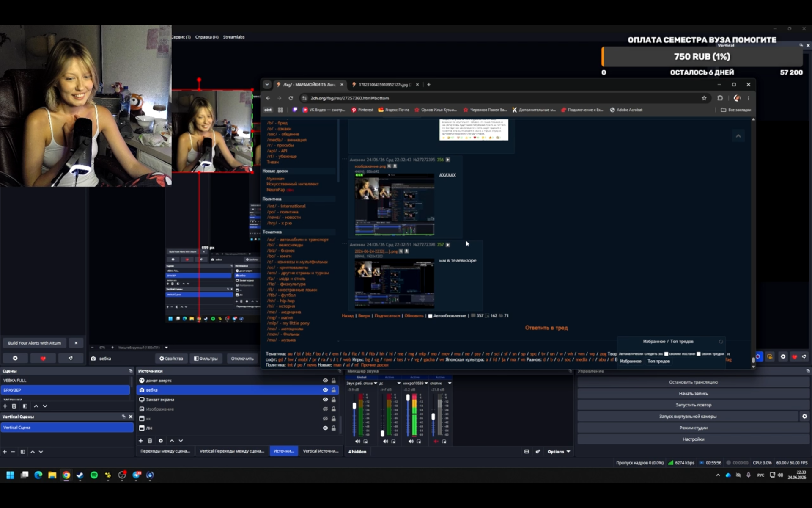Image resolution: width=812 pixels, height=508 pixels.
Task: Hide the Захват экрана source
Action: pyautogui.click(x=325, y=399)
